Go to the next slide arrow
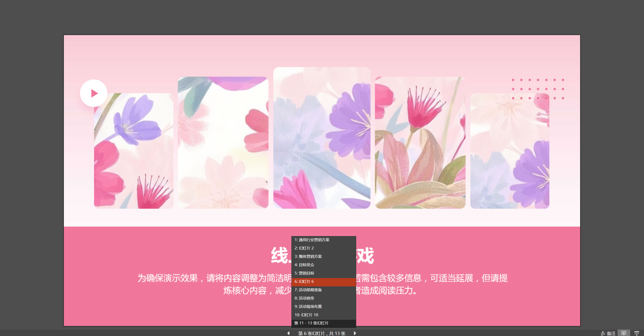Image resolution: width=644 pixels, height=336 pixels. pyautogui.click(x=355, y=333)
